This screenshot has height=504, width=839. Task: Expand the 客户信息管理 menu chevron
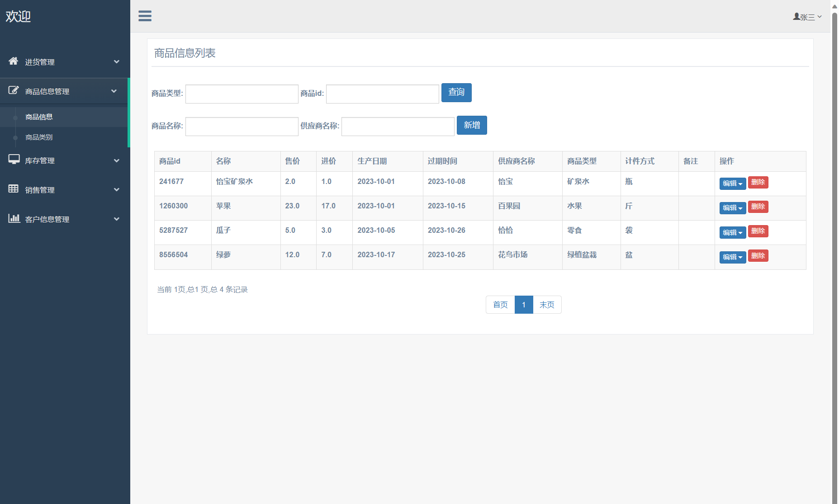point(117,219)
